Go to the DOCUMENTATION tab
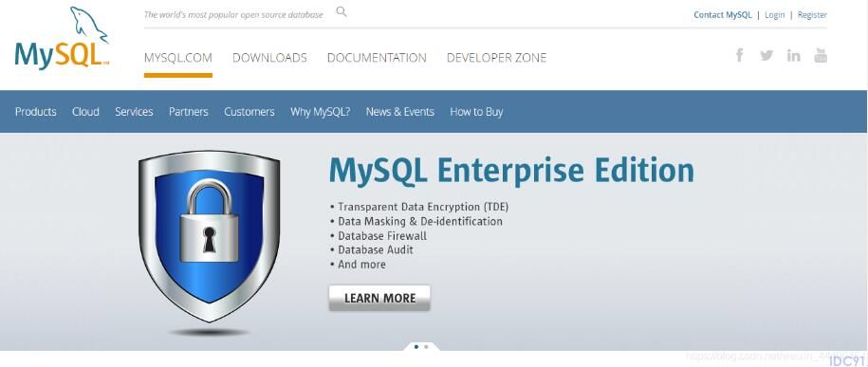The image size is (868, 367). click(x=377, y=58)
